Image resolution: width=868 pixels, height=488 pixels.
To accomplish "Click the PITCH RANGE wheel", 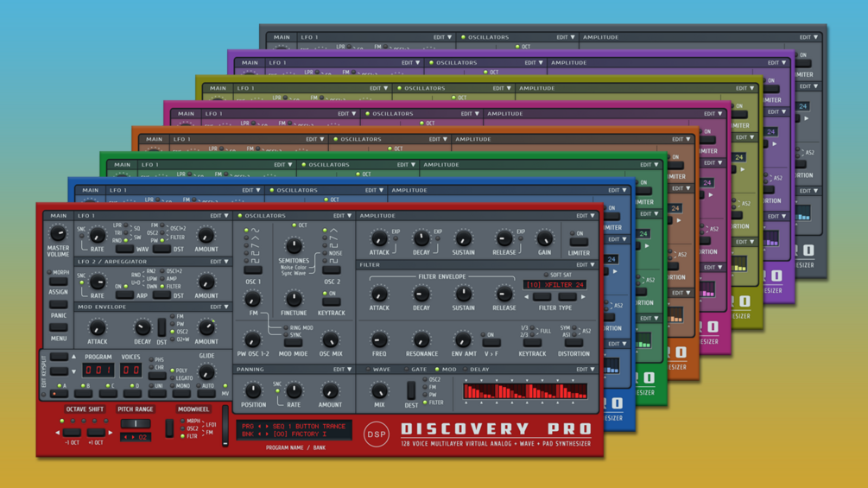I will tap(136, 424).
